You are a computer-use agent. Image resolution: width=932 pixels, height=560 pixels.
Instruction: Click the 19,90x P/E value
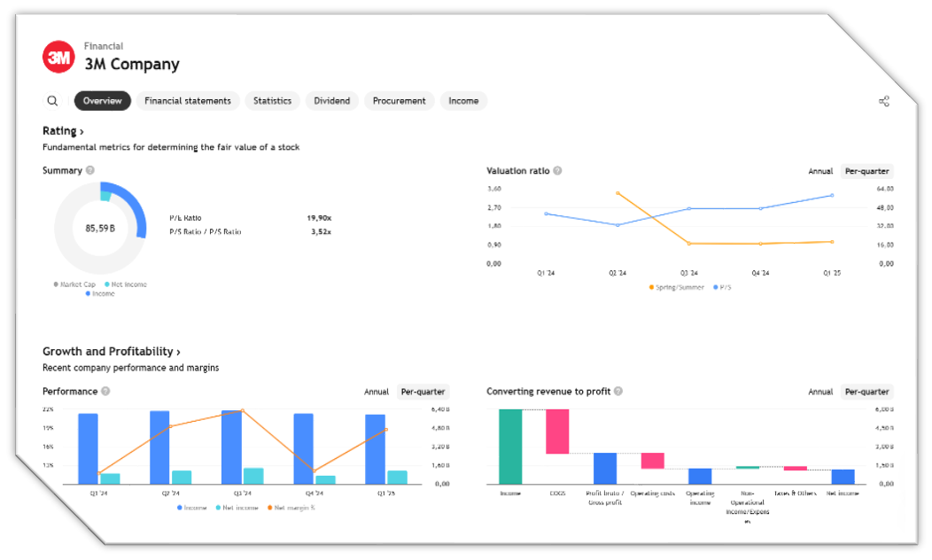click(x=319, y=218)
